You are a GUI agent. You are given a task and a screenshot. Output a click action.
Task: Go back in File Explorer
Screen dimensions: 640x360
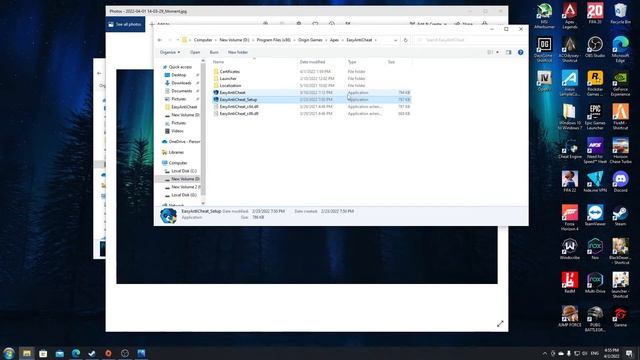point(160,40)
